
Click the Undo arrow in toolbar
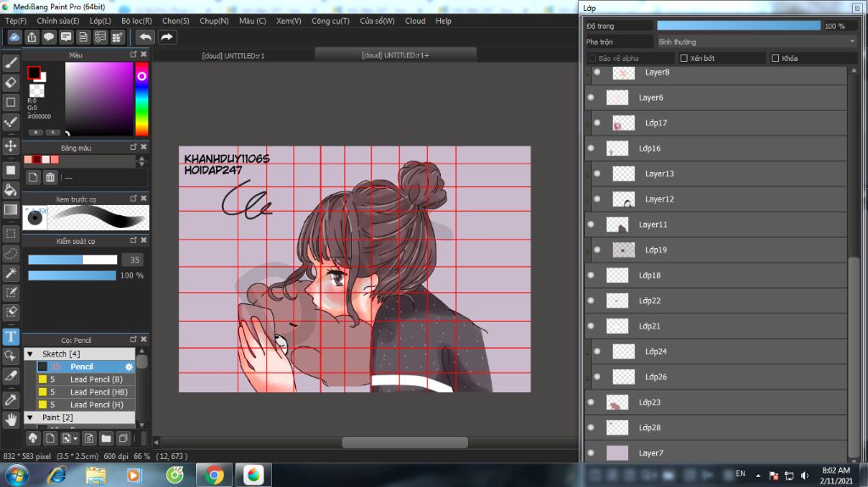click(145, 37)
